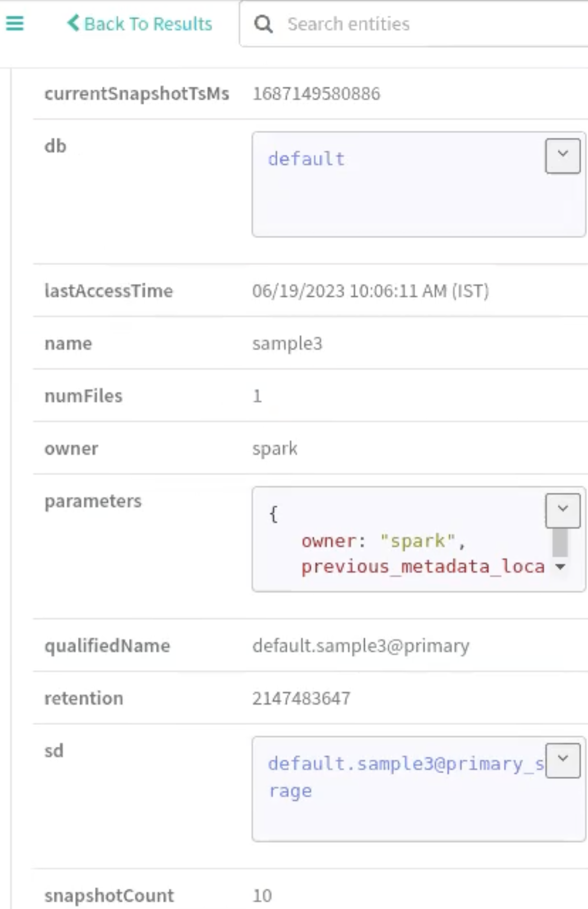
Task: Click the parameters box scrollbar thumb
Action: pos(560,542)
